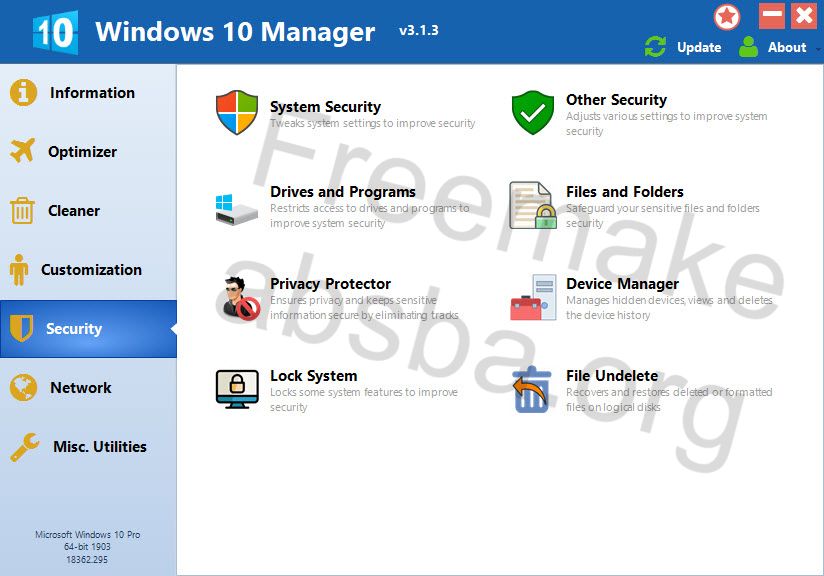Click the v3.1.3 version label

tap(419, 30)
